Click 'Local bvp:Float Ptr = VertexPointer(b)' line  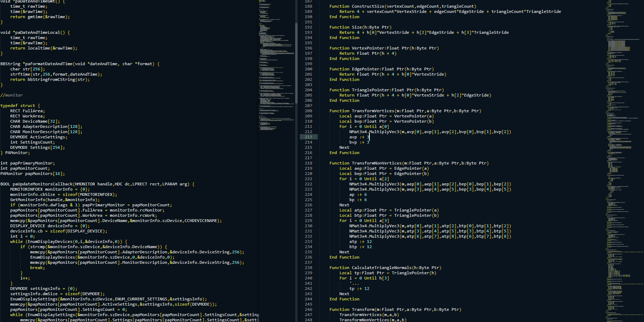[x=386, y=121]
